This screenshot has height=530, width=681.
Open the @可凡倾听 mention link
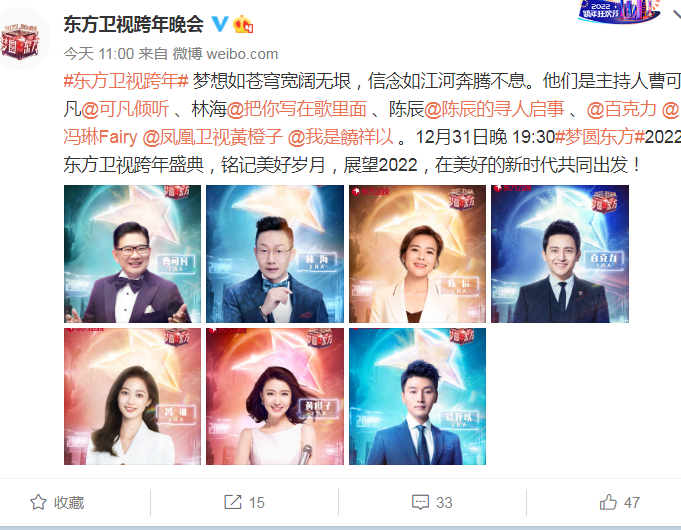click(125, 109)
